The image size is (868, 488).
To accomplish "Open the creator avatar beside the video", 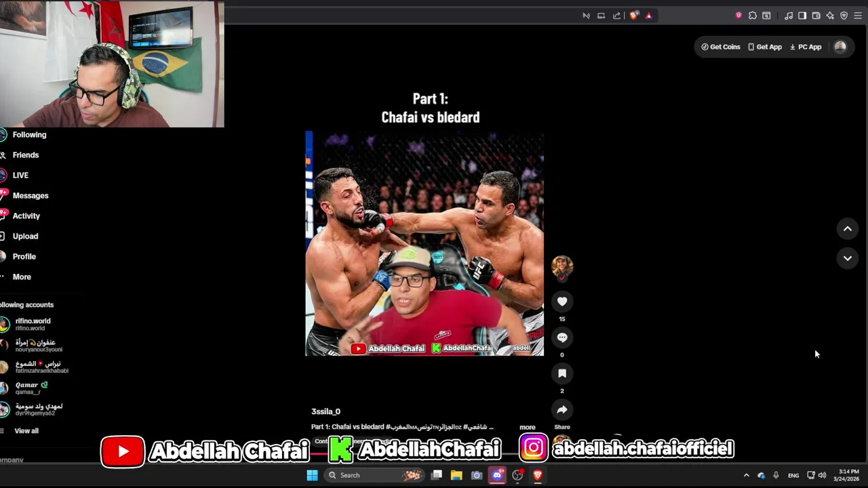I will (562, 267).
